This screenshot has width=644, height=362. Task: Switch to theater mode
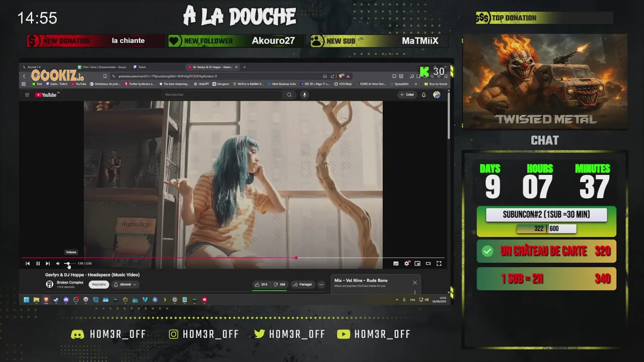click(x=428, y=263)
